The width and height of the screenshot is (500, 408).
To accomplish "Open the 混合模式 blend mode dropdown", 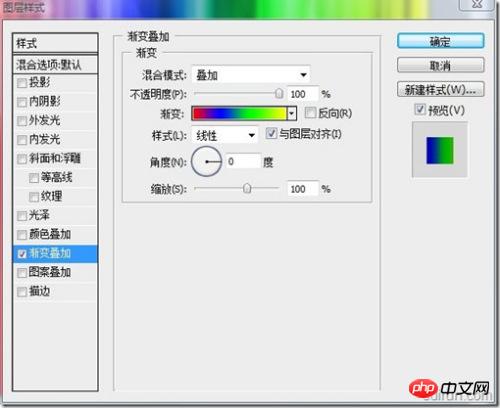I will (x=251, y=75).
